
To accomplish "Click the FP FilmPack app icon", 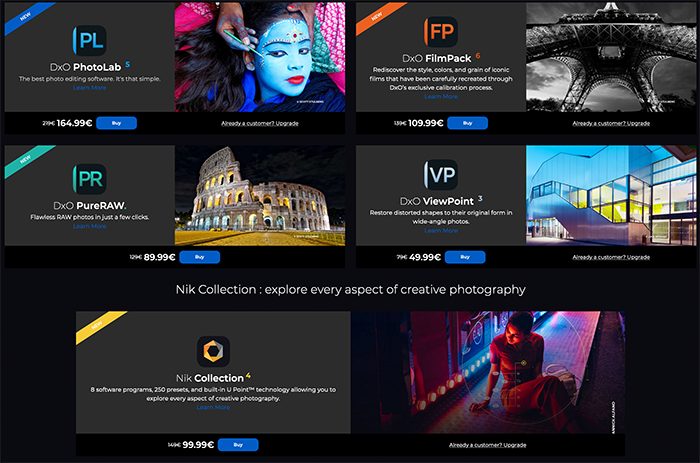I will (441, 32).
